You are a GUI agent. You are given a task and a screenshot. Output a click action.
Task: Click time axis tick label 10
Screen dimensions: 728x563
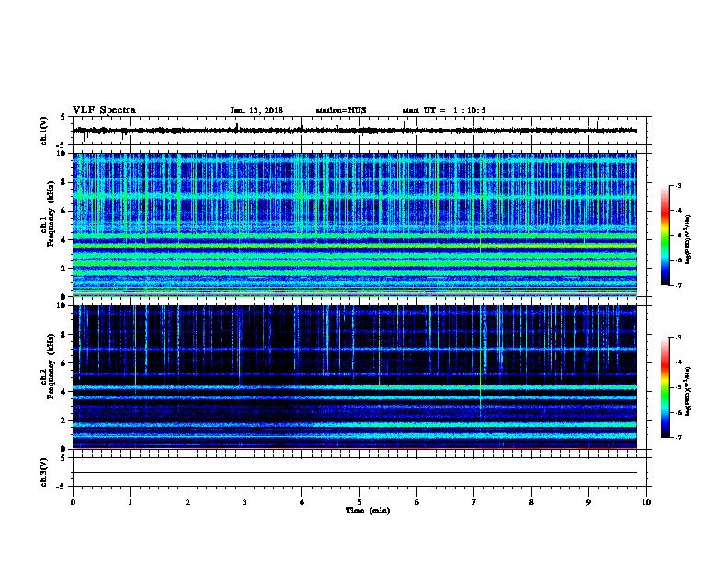(x=646, y=502)
